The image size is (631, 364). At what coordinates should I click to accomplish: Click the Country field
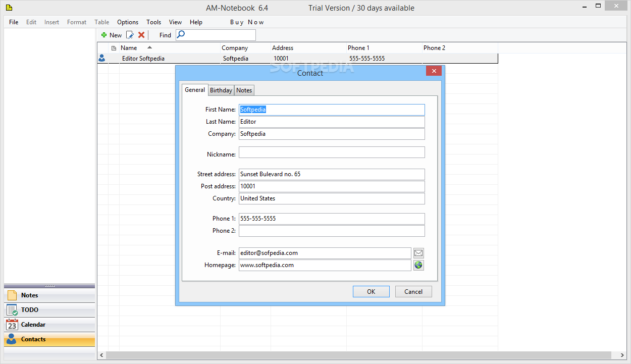[x=332, y=198]
